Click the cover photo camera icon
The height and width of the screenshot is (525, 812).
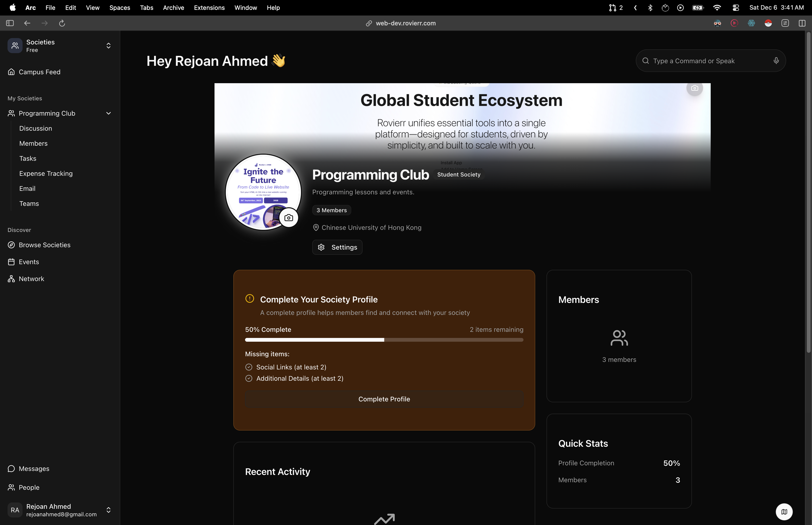point(695,88)
